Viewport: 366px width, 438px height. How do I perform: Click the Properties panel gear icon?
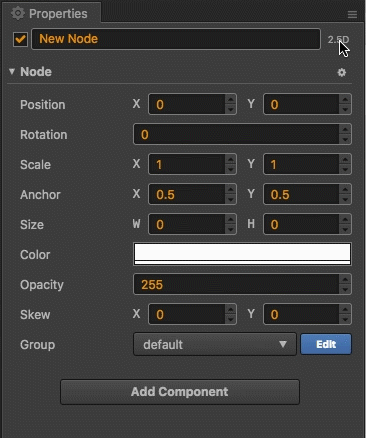pos(18,13)
